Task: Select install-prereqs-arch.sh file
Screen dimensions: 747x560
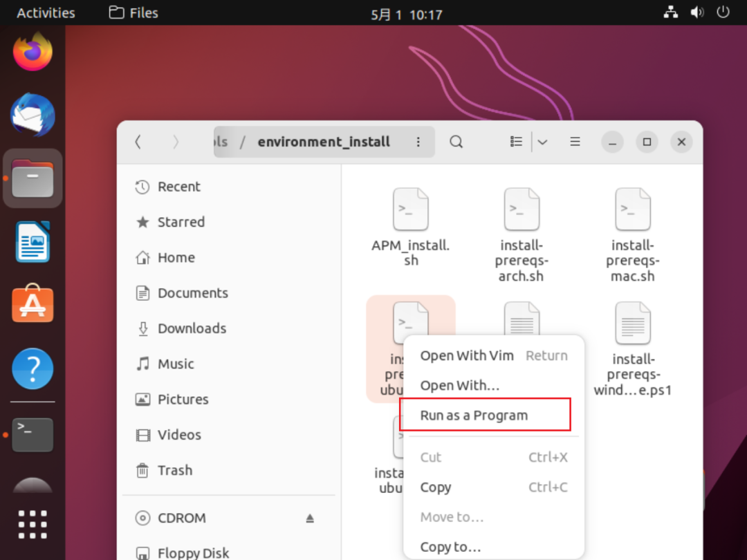Action: click(522, 235)
